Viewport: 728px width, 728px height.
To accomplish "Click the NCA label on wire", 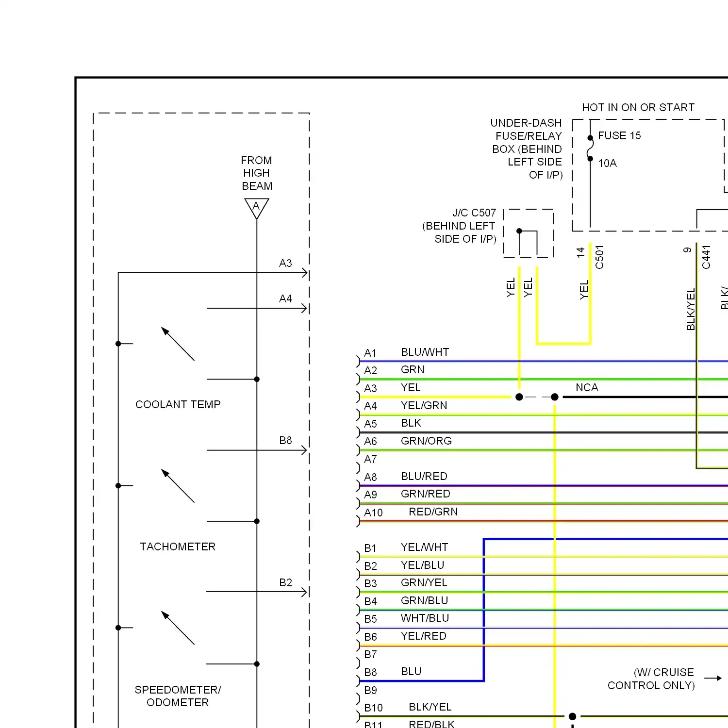I will pyautogui.click(x=587, y=387).
